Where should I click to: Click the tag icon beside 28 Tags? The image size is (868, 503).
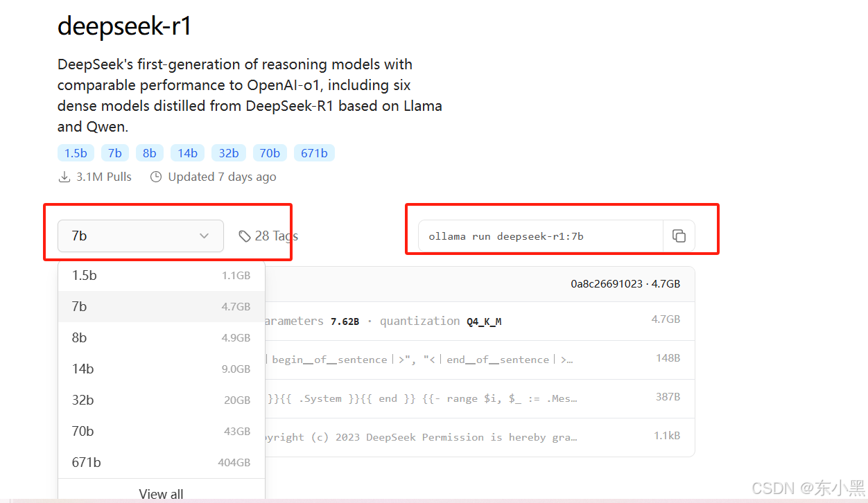(245, 236)
